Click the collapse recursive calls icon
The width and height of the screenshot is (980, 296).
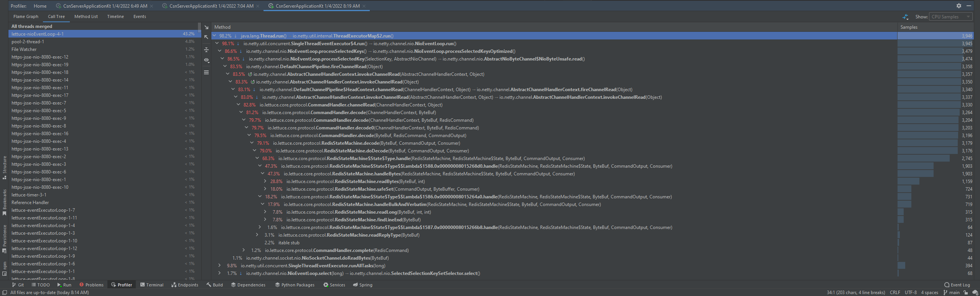(x=206, y=50)
